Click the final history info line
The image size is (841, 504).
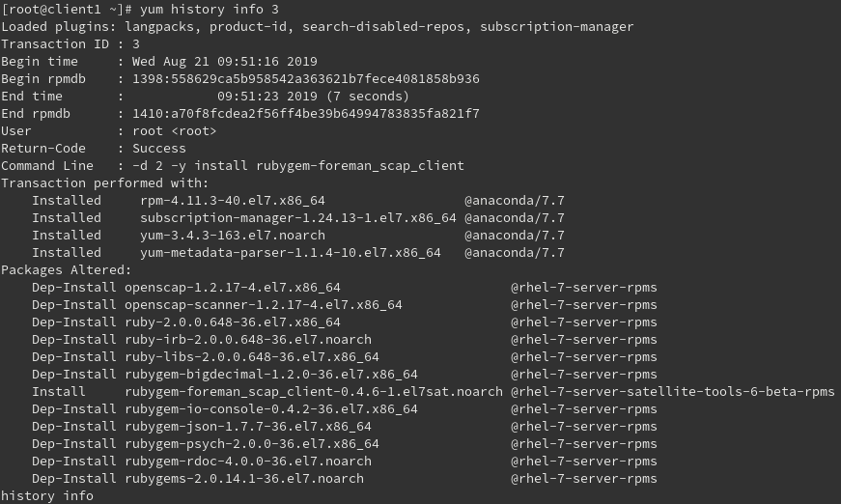46,495
